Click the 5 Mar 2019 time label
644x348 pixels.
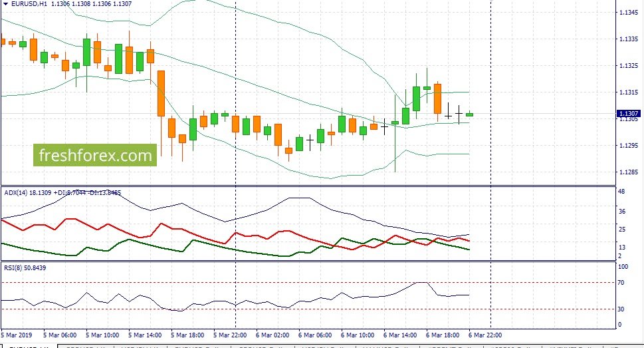17,335
